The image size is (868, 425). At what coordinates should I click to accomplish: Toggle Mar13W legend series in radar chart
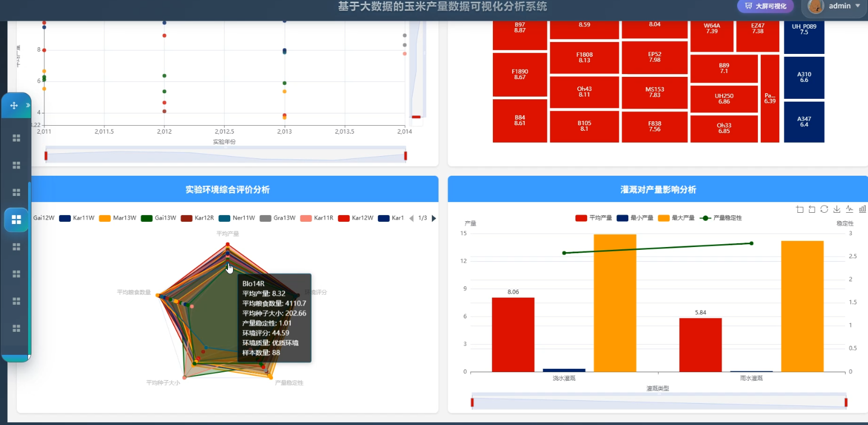coord(117,218)
